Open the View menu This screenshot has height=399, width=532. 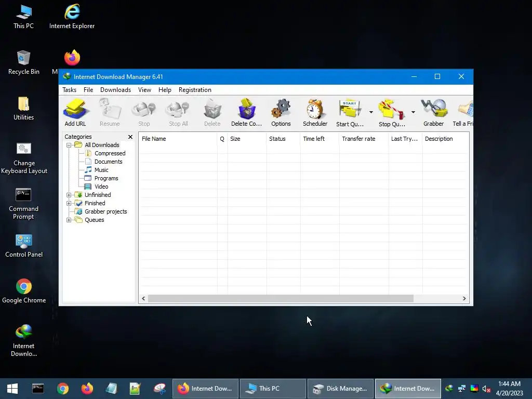144,90
